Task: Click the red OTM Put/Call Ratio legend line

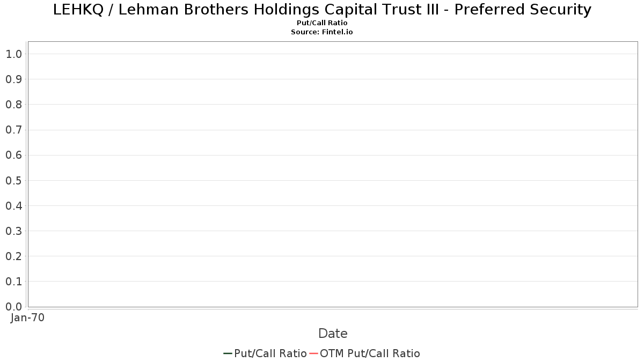Action: (313, 353)
